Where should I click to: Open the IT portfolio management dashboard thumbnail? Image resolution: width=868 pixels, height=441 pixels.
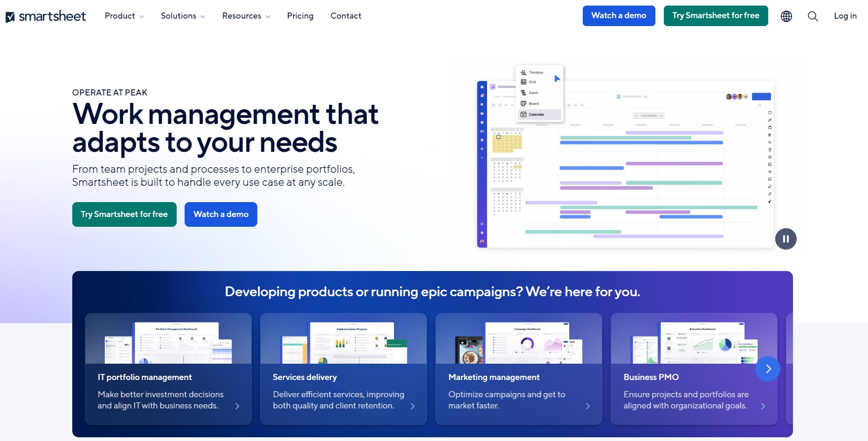(168, 343)
